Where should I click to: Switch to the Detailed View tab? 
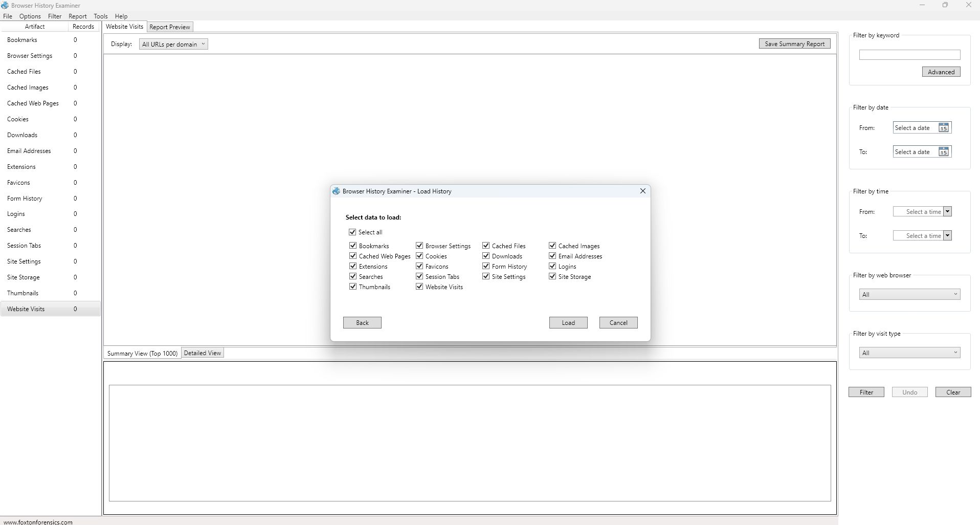tap(202, 353)
